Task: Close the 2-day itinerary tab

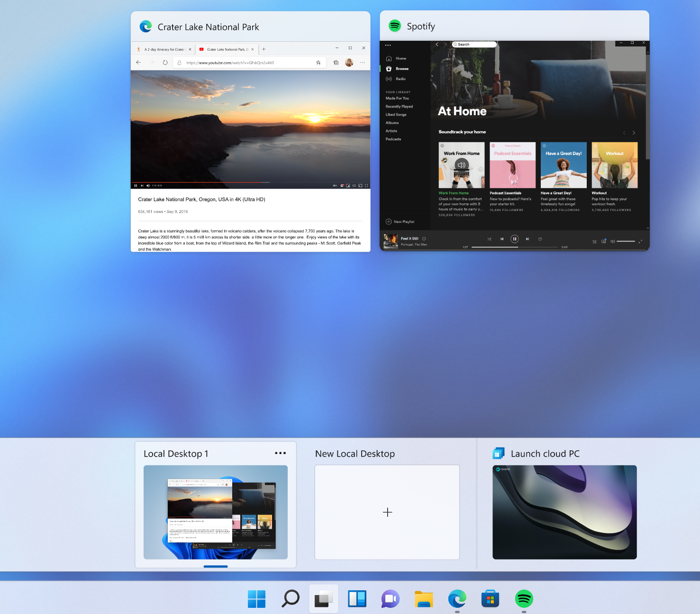Action: point(190,49)
